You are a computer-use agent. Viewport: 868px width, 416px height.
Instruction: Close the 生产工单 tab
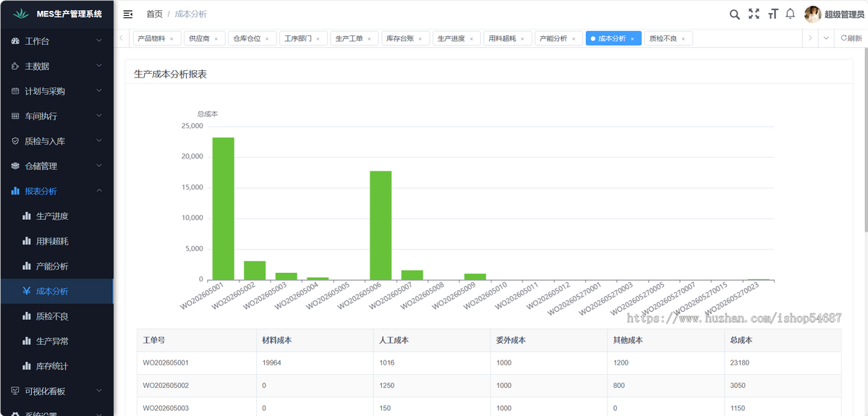tap(369, 39)
